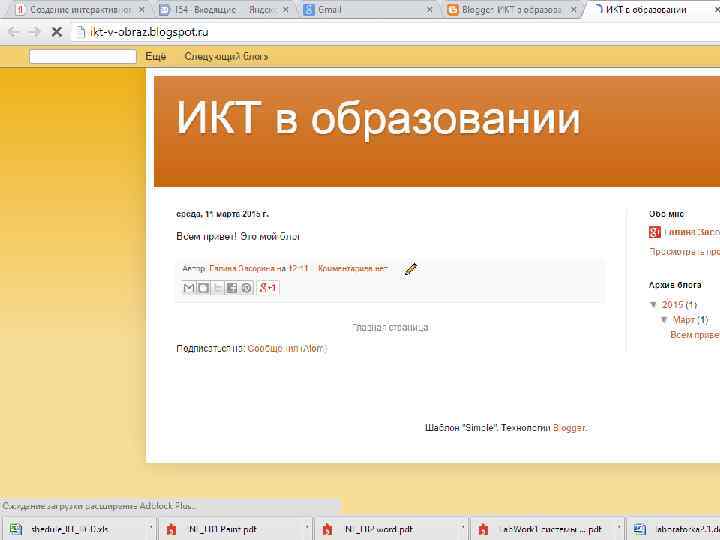
Task: Close the 'Email' tab
Action: (x=430, y=10)
